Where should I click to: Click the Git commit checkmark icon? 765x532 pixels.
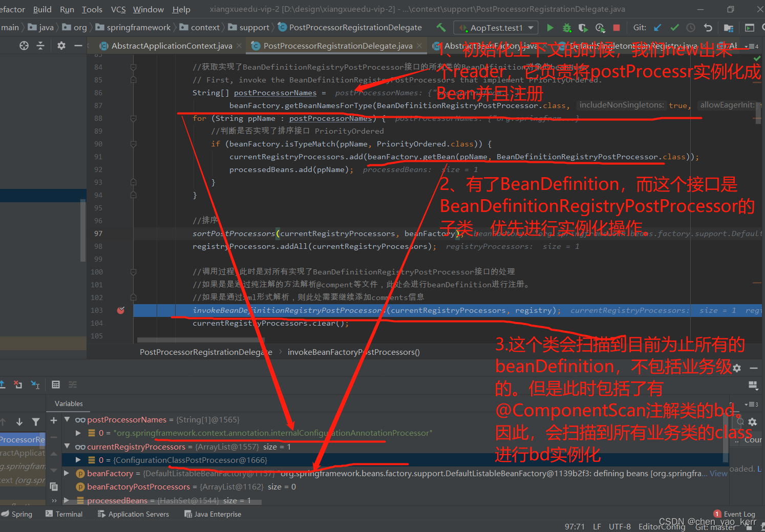[x=674, y=28]
